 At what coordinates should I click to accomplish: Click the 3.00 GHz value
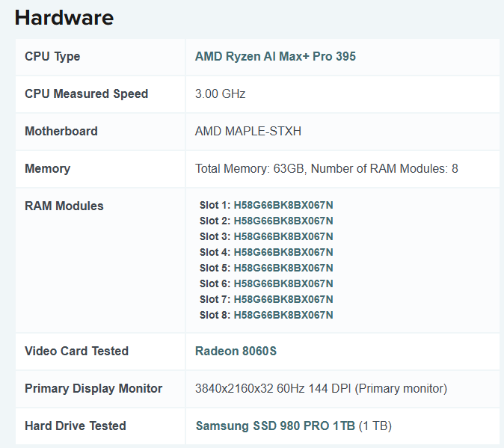click(x=220, y=93)
